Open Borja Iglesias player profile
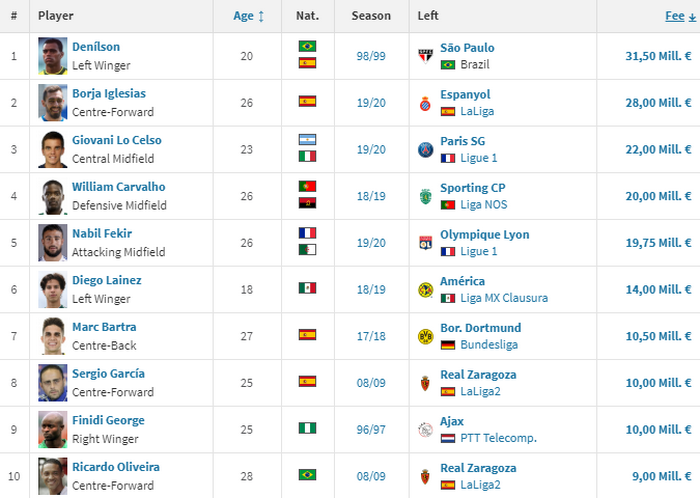The width and height of the screenshot is (700, 498). click(108, 94)
